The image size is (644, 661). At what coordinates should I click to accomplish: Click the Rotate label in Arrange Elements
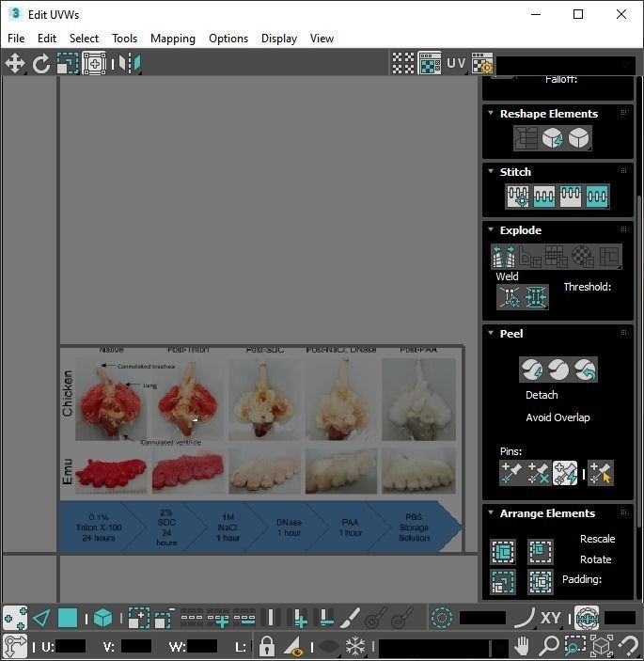point(595,559)
